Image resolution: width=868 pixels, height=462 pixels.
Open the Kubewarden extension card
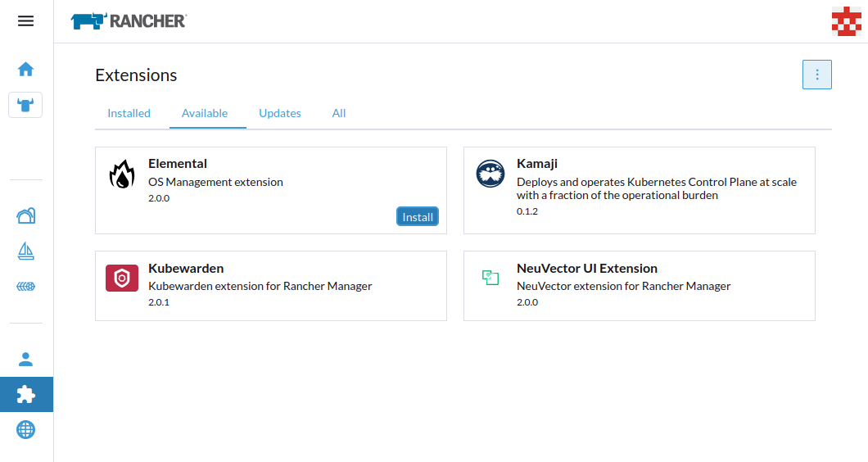pyautogui.click(x=270, y=285)
